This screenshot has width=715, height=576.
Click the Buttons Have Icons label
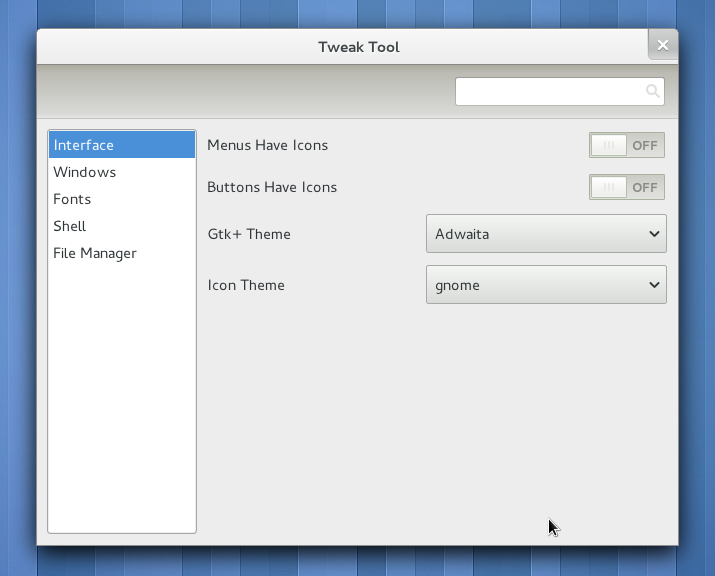tap(272, 187)
